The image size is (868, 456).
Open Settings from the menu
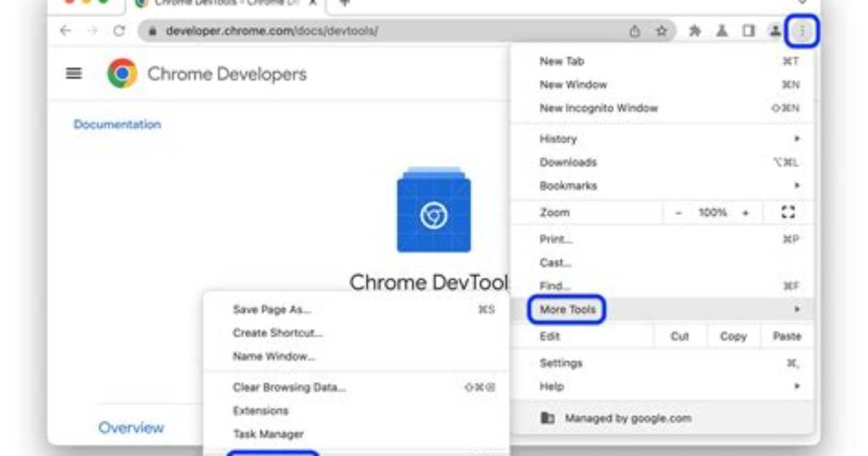click(661, 363)
